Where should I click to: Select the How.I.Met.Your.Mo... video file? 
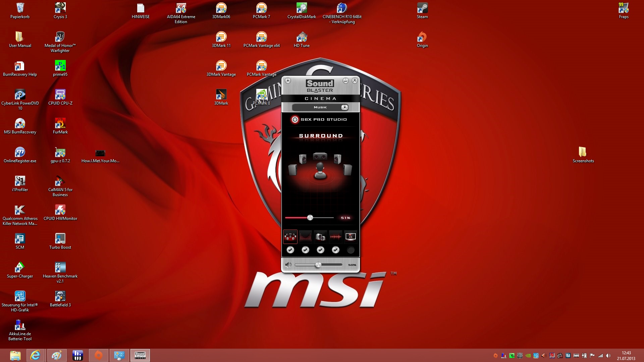[100, 156]
